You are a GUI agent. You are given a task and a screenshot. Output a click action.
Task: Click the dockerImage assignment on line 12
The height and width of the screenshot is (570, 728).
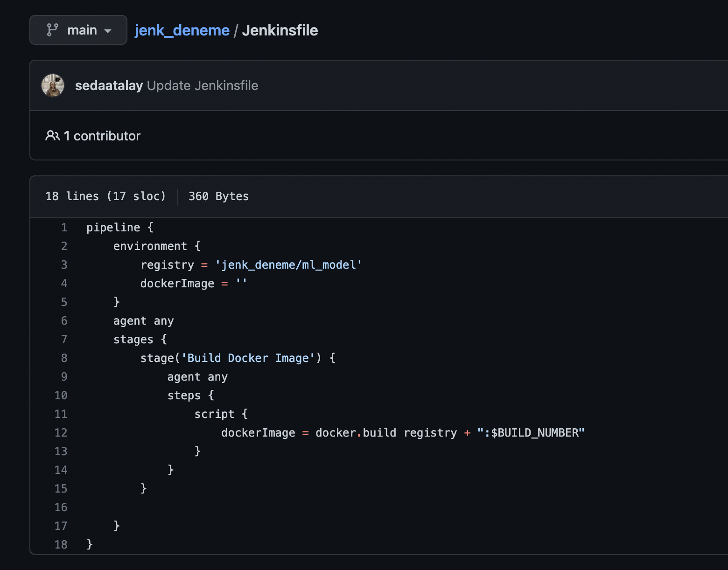pyautogui.click(x=258, y=432)
